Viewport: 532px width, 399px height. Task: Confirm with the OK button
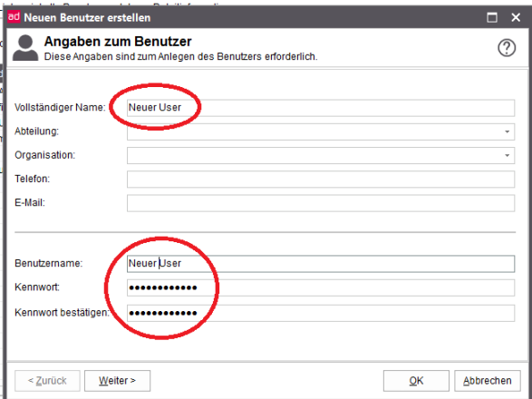click(416, 381)
